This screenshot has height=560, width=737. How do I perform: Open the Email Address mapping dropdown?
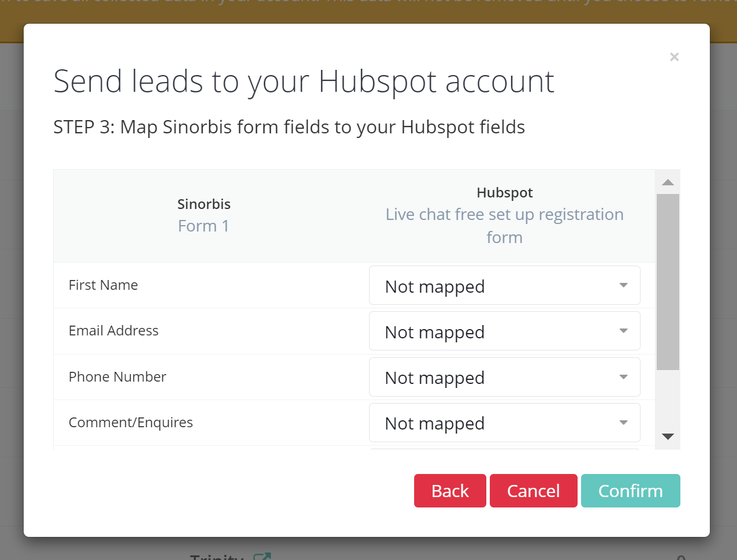[504, 331]
